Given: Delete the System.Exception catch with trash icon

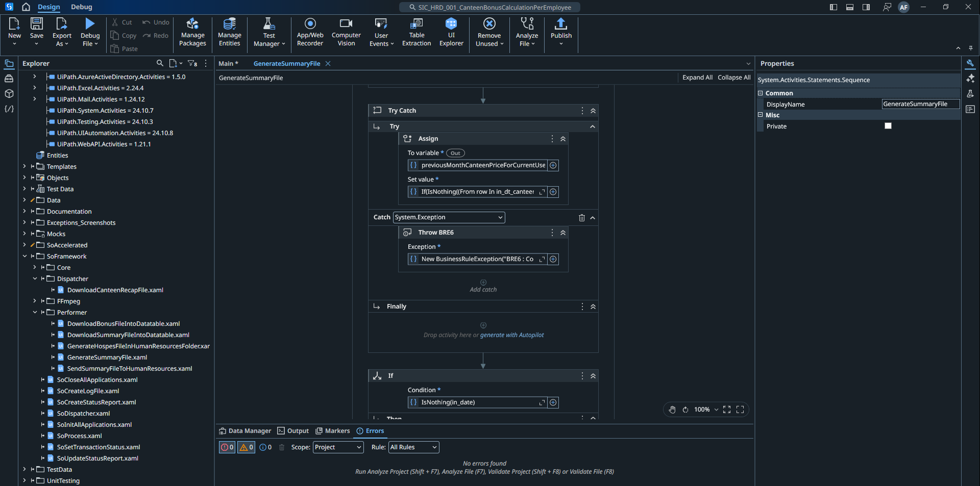Looking at the screenshot, I should (581, 218).
